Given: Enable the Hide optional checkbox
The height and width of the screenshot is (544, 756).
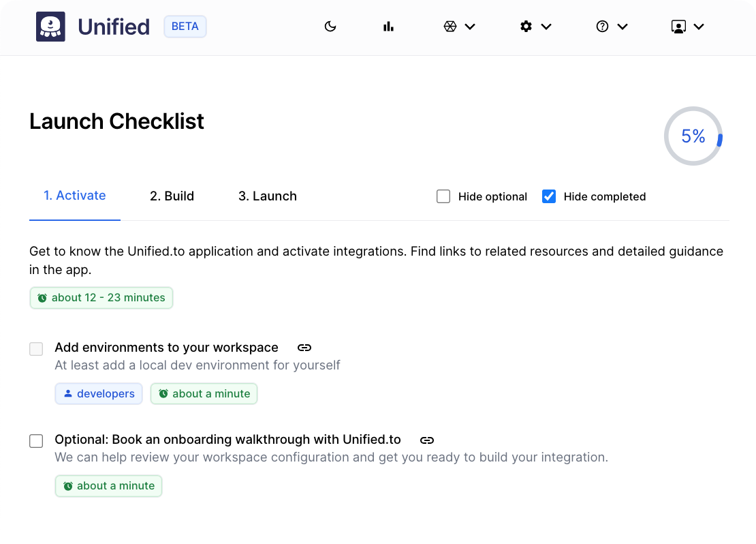Looking at the screenshot, I should tap(443, 196).
